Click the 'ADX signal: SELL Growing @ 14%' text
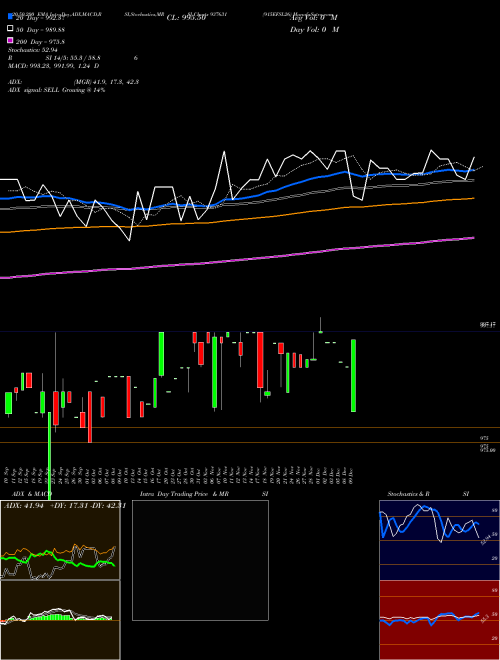The image size is (500, 660). 56,90
